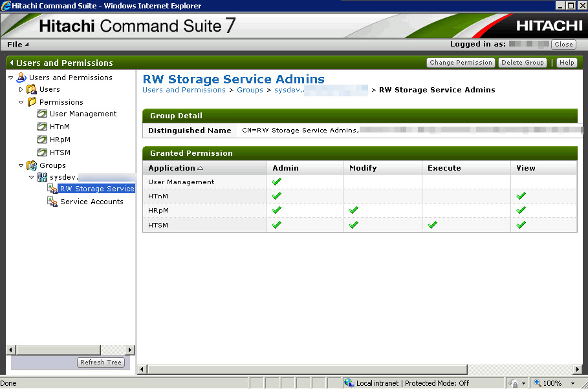
Task: Expand the Users tree node
Action: click(21, 90)
